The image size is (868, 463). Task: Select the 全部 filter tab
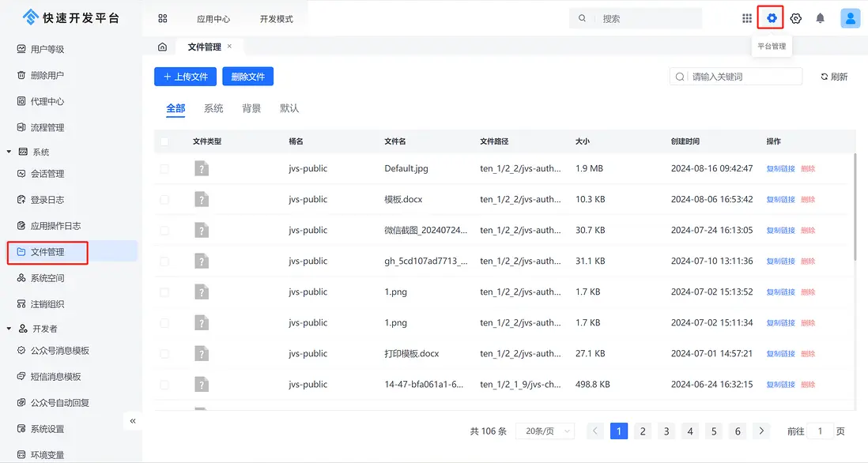[175, 108]
